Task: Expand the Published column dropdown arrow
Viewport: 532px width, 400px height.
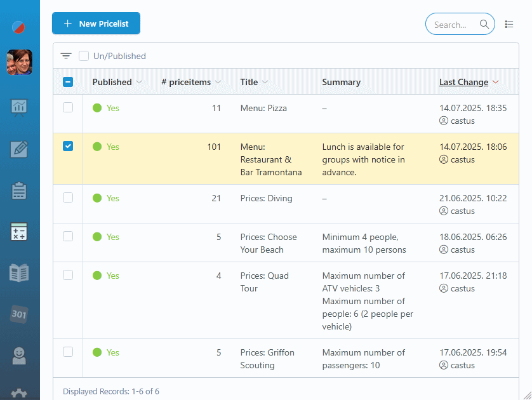Action: (x=139, y=83)
